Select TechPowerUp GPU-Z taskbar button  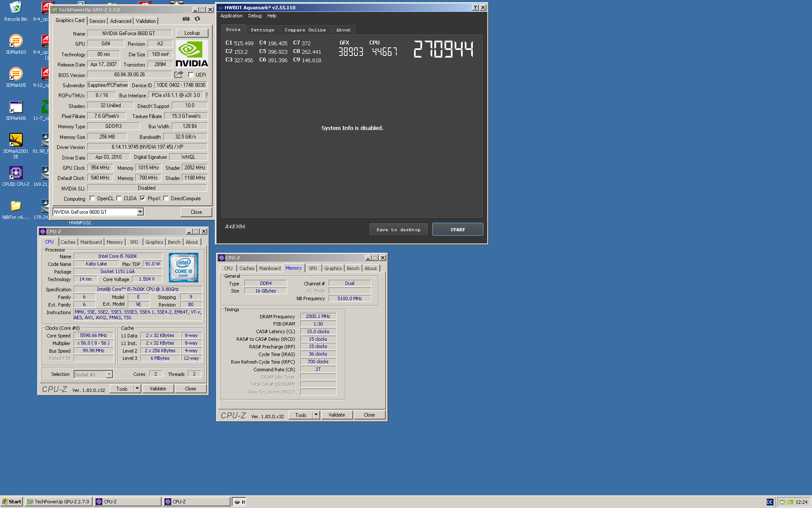tap(58, 502)
